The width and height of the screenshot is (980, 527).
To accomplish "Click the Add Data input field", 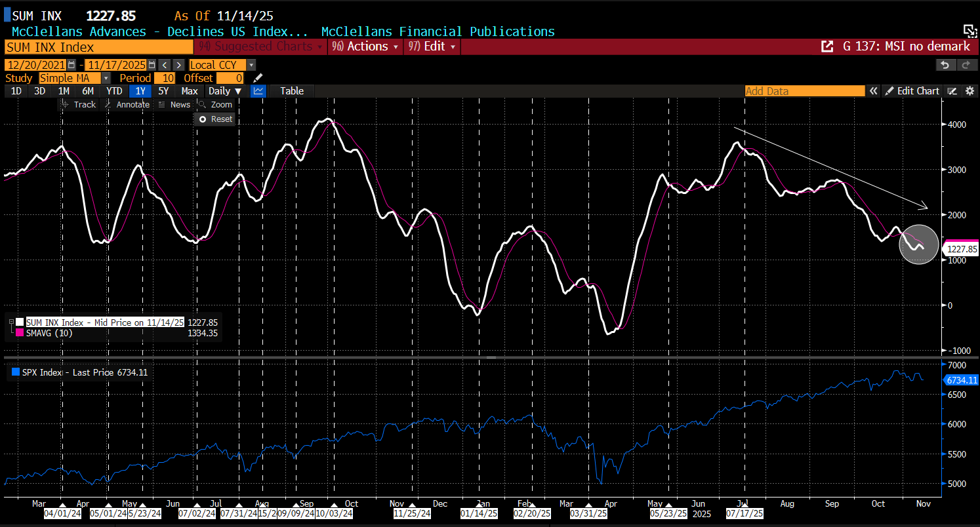I will (x=805, y=91).
